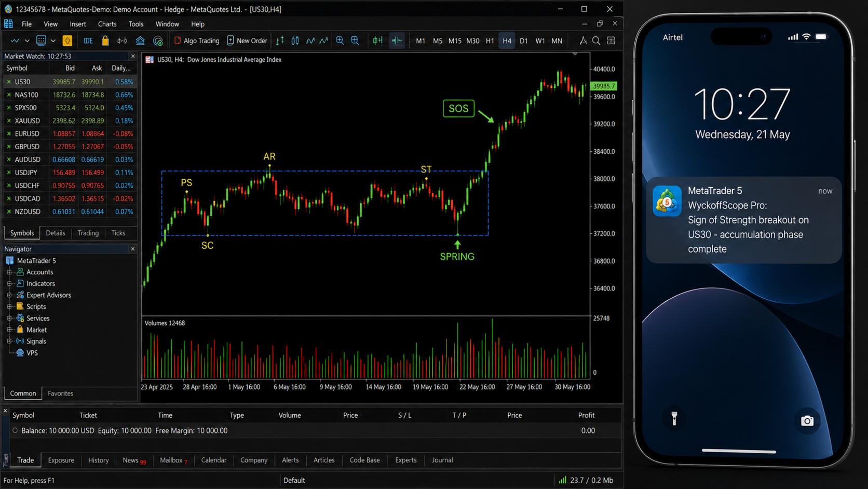Expand the Services tree node
Screen dimensions: 868x489
(9, 318)
